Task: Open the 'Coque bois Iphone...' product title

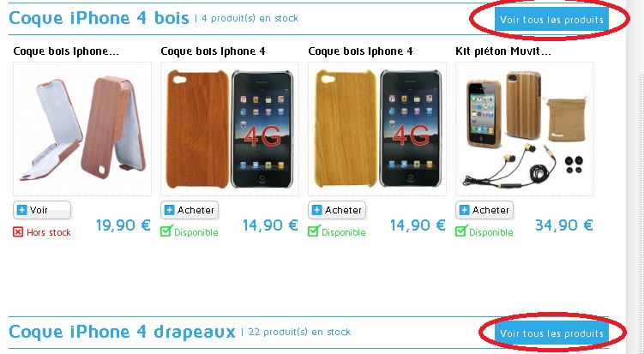Action: 66,51
